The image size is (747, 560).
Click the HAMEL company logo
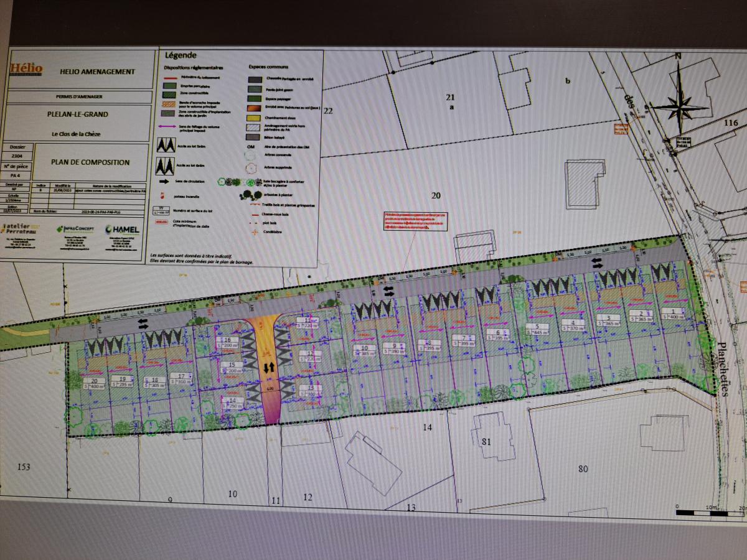click(122, 230)
